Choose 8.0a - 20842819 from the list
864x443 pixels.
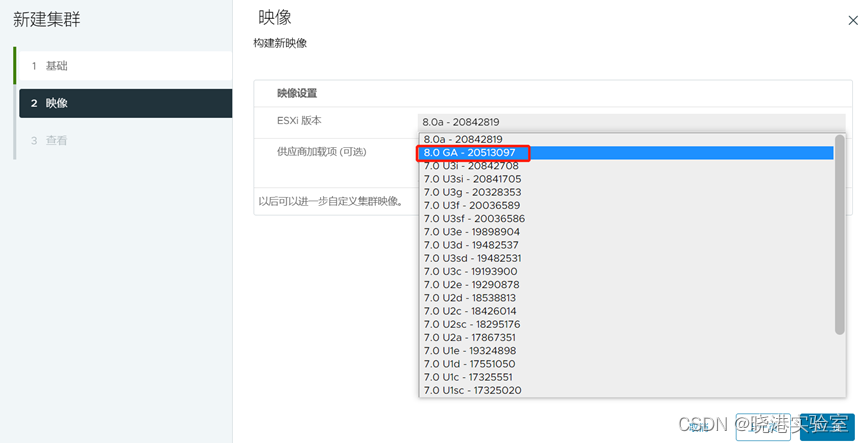pyautogui.click(x=627, y=139)
